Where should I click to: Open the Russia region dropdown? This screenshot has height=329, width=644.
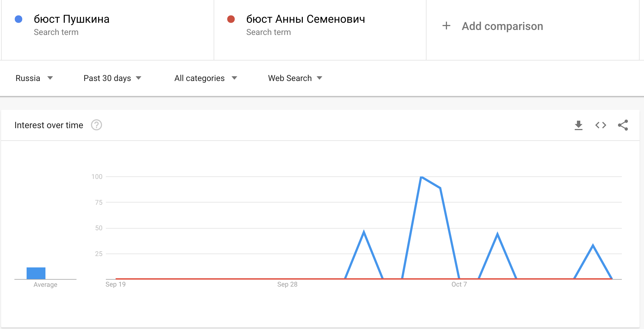point(34,78)
